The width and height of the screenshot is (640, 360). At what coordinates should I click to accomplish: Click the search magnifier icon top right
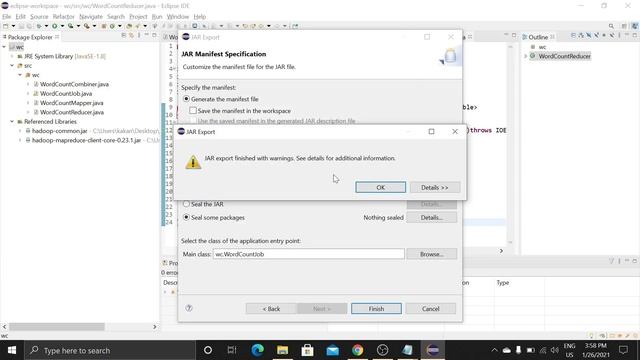pyautogui.click(x=611, y=26)
